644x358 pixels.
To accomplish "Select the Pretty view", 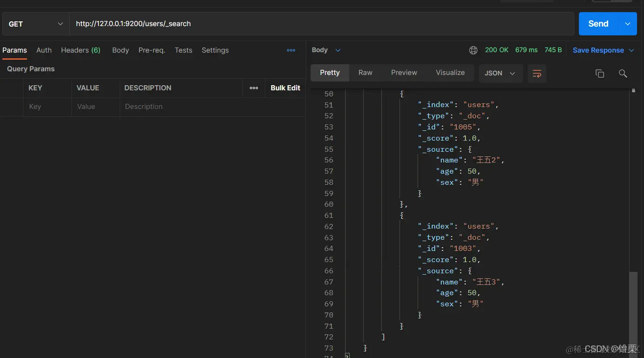I will tap(330, 73).
